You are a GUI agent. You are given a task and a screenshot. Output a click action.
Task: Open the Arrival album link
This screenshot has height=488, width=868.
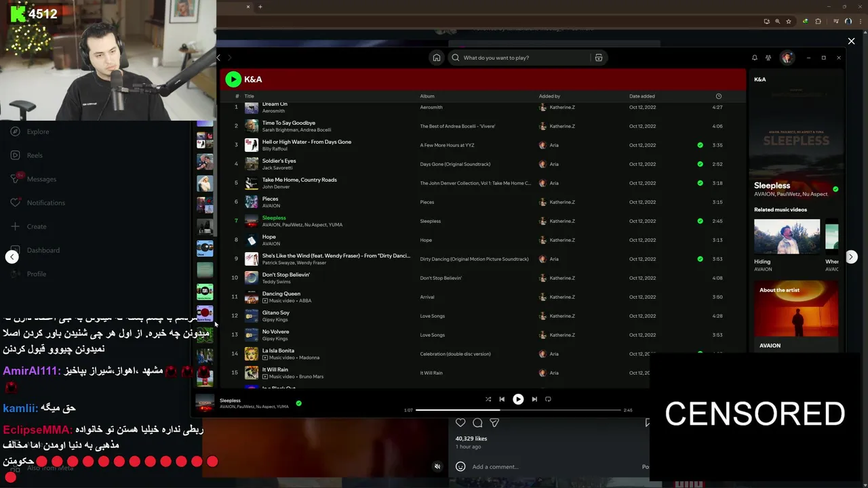(427, 297)
